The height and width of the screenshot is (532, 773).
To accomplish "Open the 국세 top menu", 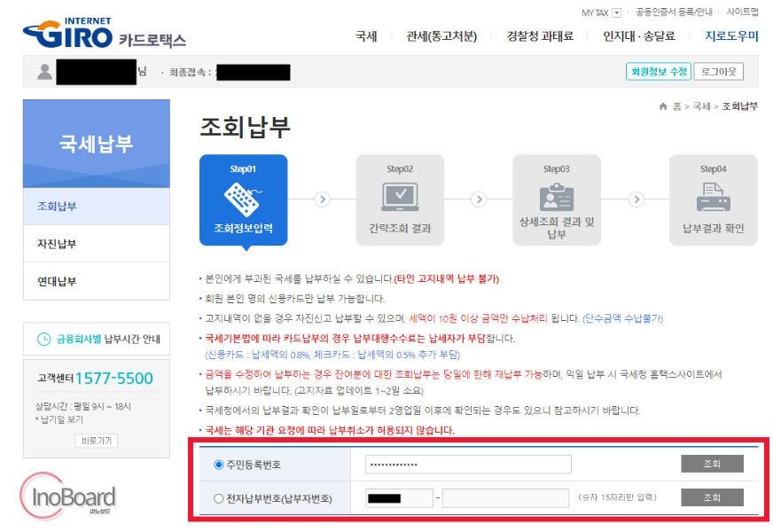I will pyautogui.click(x=366, y=36).
